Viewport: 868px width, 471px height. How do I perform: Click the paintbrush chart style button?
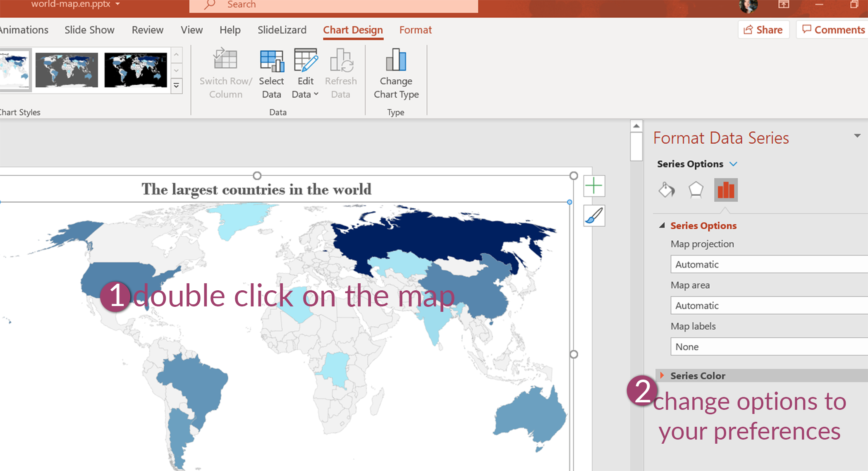click(594, 216)
